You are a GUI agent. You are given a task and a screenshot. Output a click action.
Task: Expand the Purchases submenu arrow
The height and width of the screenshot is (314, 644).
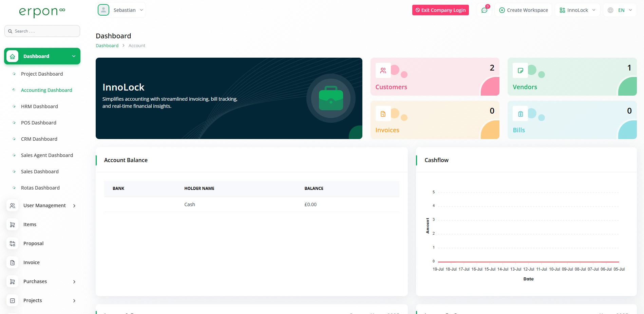[x=74, y=282]
